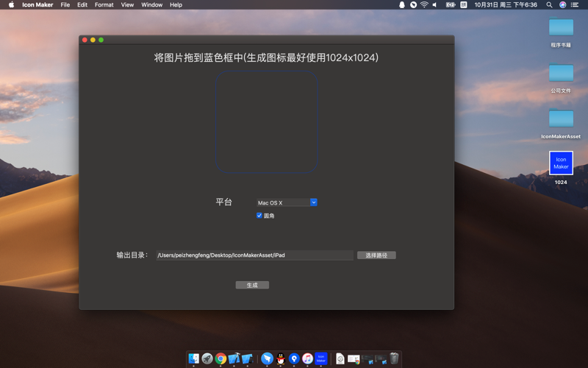
Task: Open QQ penguin app in Dock
Action: pyautogui.click(x=281, y=358)
